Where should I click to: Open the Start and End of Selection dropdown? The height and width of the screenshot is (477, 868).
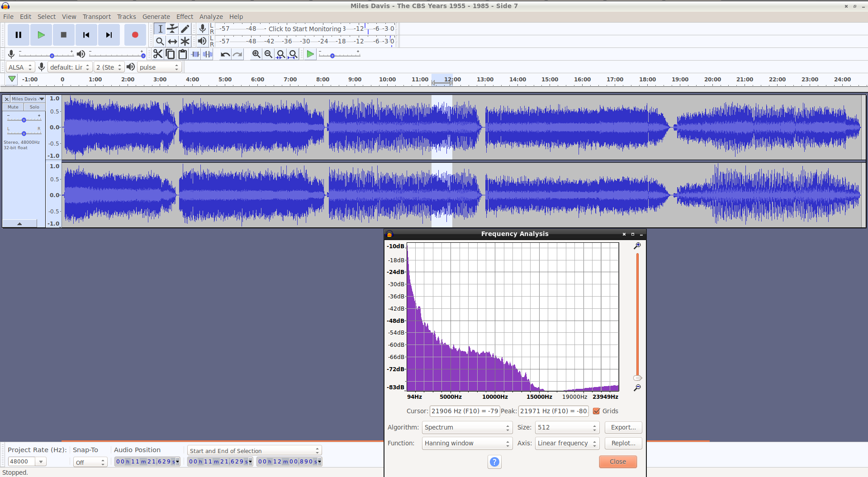pos(254,451)
